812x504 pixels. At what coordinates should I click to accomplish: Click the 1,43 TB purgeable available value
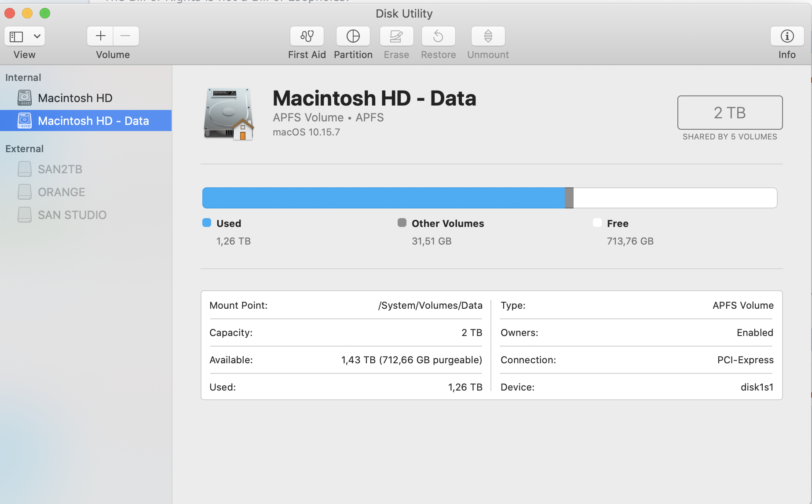[x=412, y=360]
